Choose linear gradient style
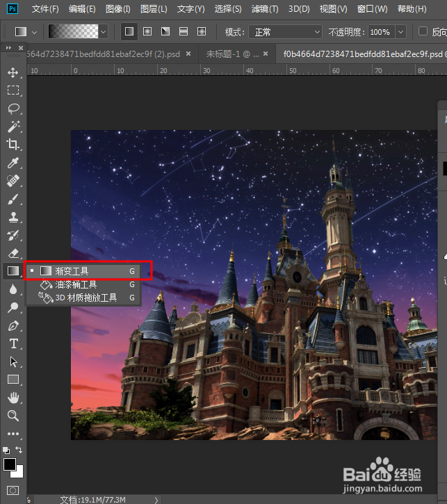This screenshot has width=447, height=504. coord(129,31)
